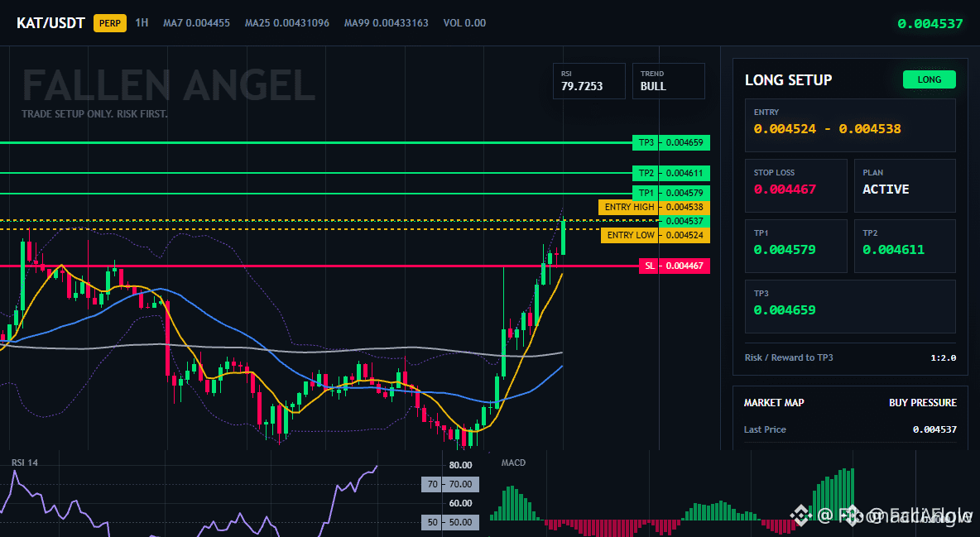Click the Risk / Reward to TP3 label
Viewport: 980px width, 537px height.
click(789, 357)
